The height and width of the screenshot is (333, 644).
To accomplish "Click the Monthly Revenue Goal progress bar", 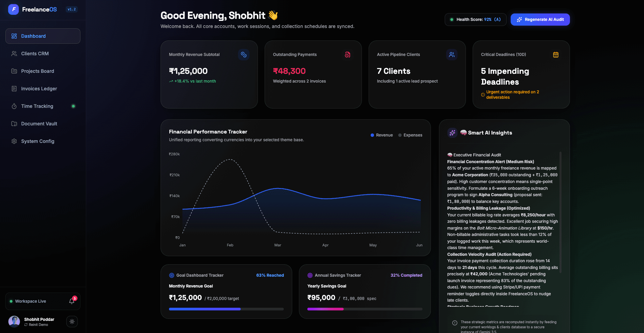I will coord(226,309).
